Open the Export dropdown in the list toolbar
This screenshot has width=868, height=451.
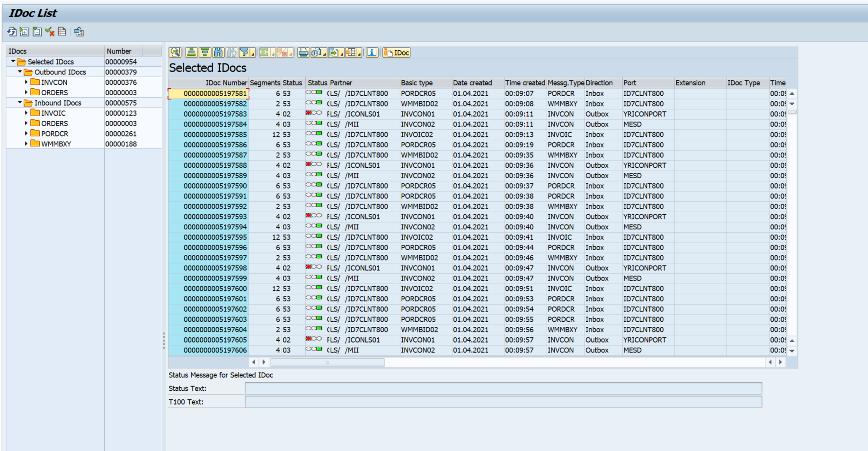click(336, 53)
